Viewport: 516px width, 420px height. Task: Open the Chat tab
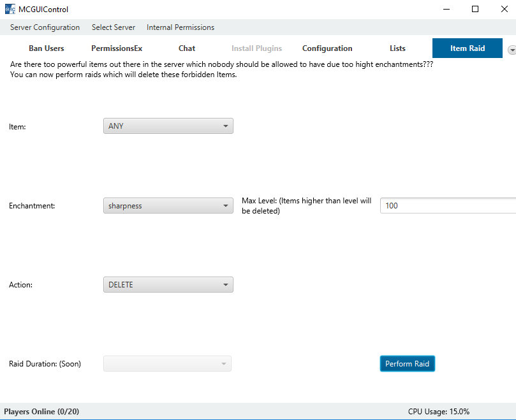(187, 48)
